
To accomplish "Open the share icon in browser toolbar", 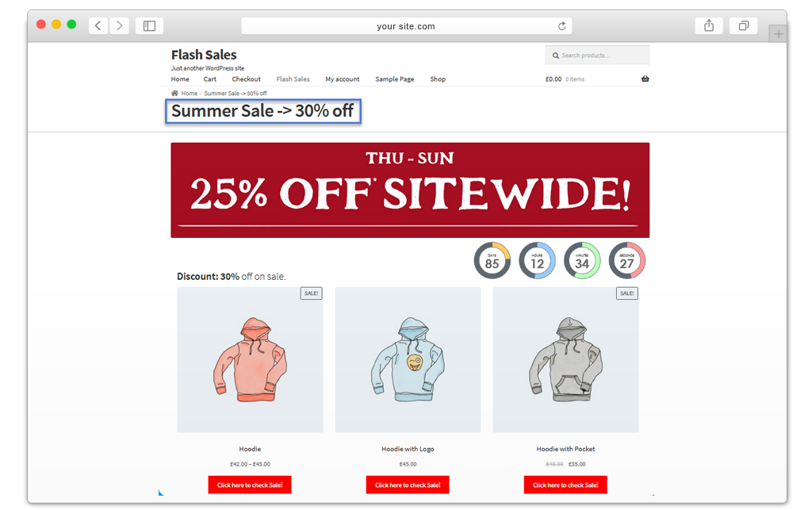I will 709,25.
